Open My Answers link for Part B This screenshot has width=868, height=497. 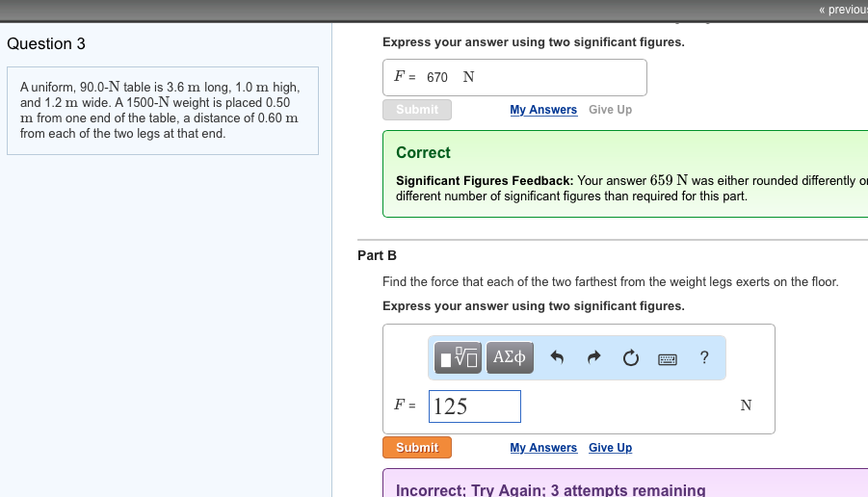point(543,448)
